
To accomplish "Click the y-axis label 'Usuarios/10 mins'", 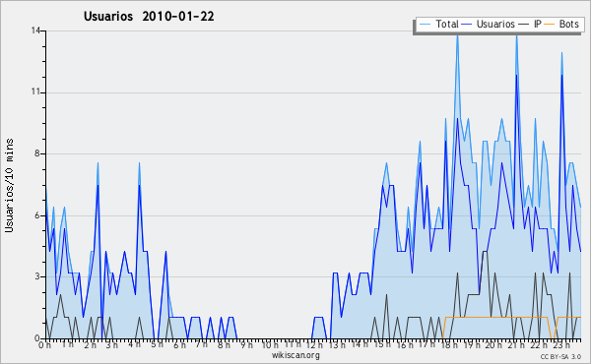I will 9,185.
